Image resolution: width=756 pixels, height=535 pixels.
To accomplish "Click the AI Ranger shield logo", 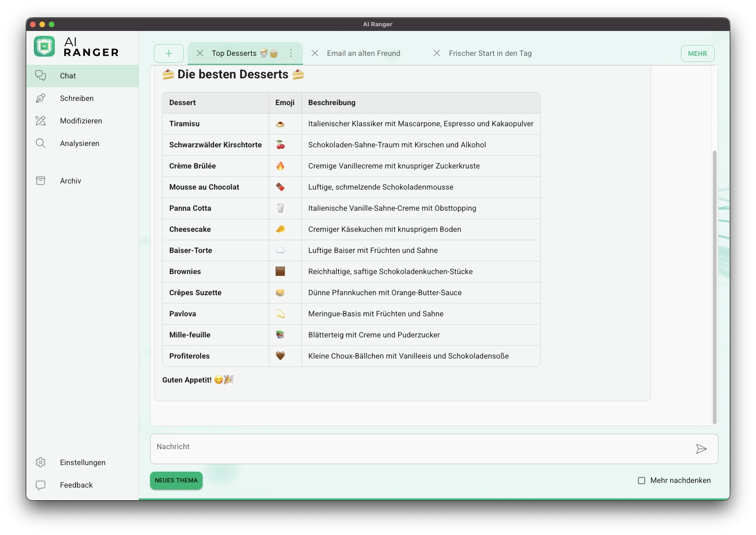I will (x=45, y=46).
